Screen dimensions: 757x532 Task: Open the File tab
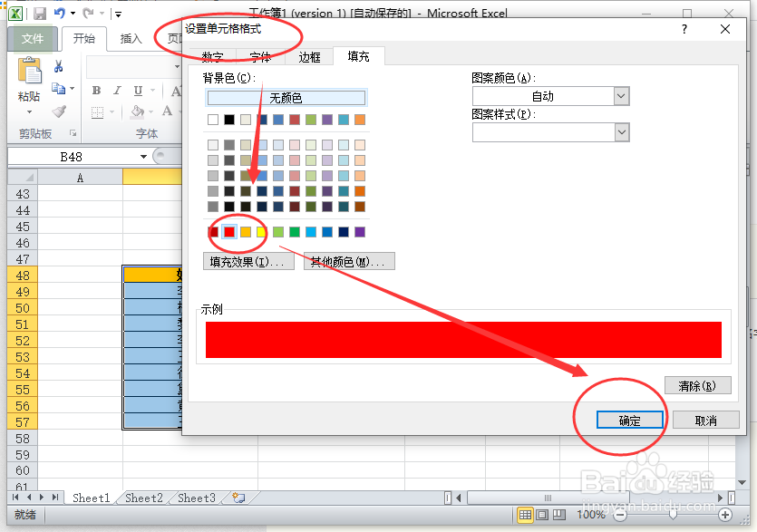point(33,39)
